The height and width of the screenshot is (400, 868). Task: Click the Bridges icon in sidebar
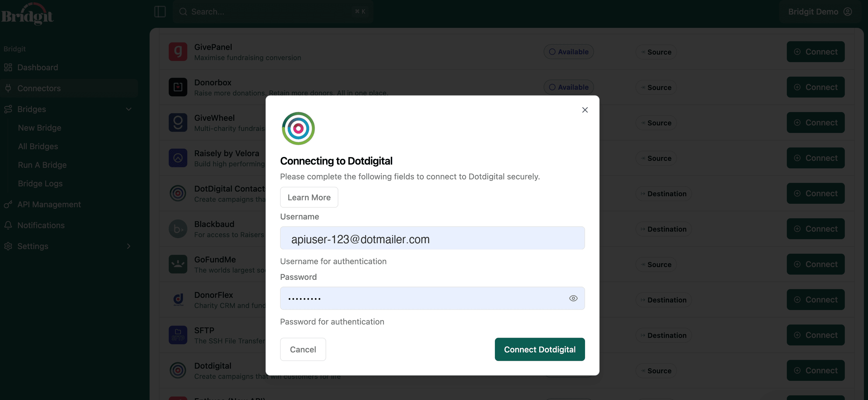pos(8,109)
